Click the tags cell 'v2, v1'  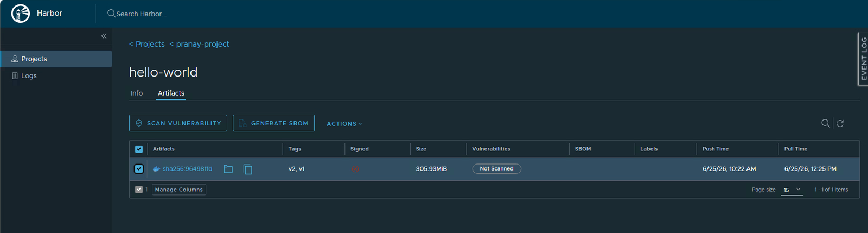point(296,169)
